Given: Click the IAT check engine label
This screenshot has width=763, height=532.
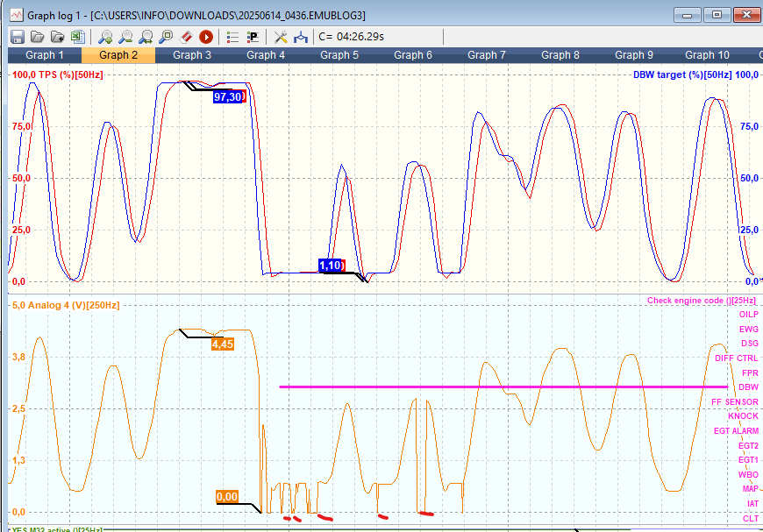Looking at the screenshot, I should pos(752,504).
